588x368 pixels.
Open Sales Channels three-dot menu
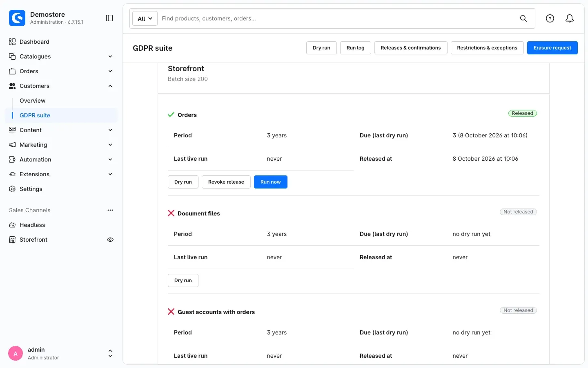pyautogui.click(x=110, y=210)
